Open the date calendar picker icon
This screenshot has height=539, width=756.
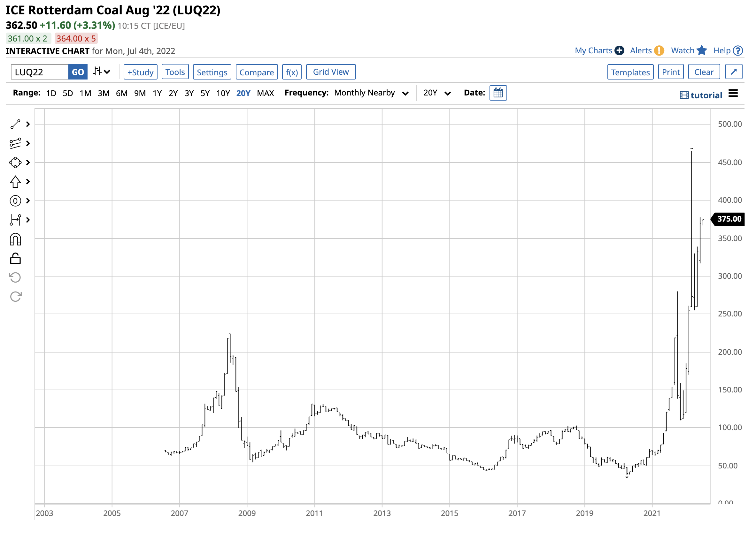pyautogui.click(x=498, y=93)
